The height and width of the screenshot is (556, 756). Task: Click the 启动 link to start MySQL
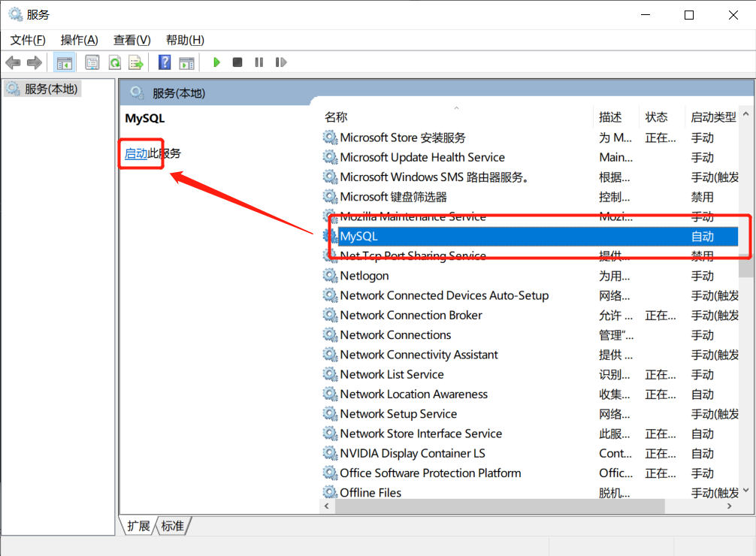pos(136,154)
